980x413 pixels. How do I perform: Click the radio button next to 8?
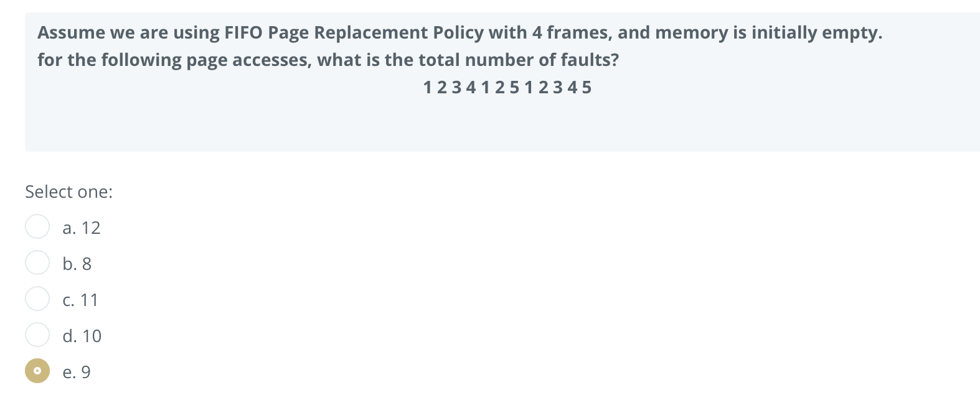point(37,262)
